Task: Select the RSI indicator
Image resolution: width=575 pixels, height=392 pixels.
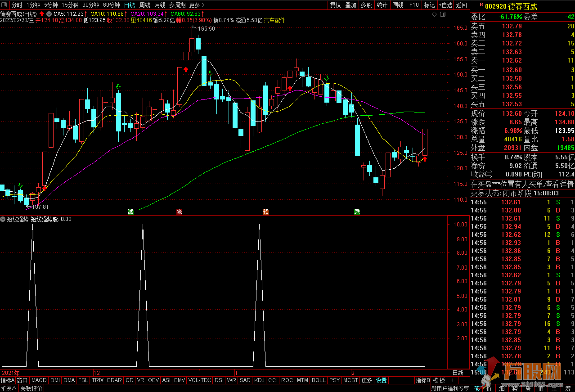Action: (x=219, y=380)
